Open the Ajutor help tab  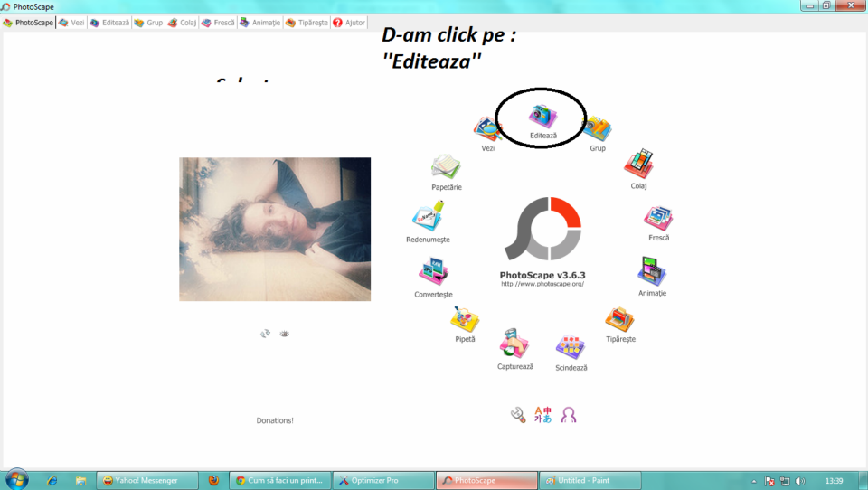[349, 23]
